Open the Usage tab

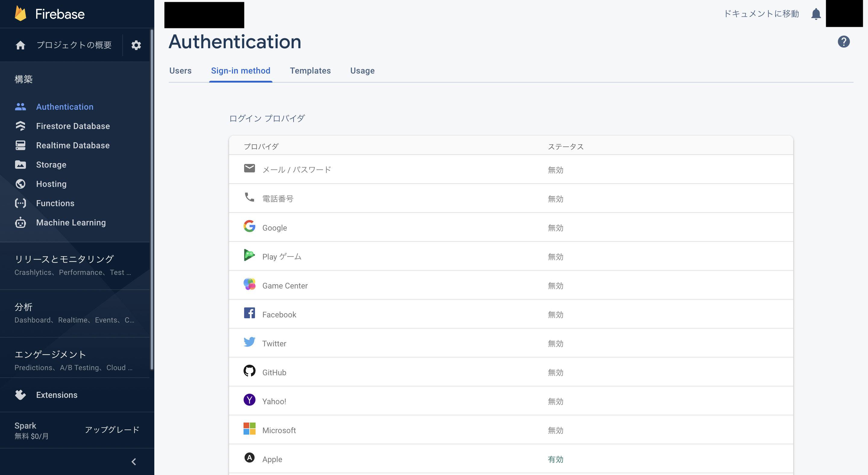pos(362,71)
